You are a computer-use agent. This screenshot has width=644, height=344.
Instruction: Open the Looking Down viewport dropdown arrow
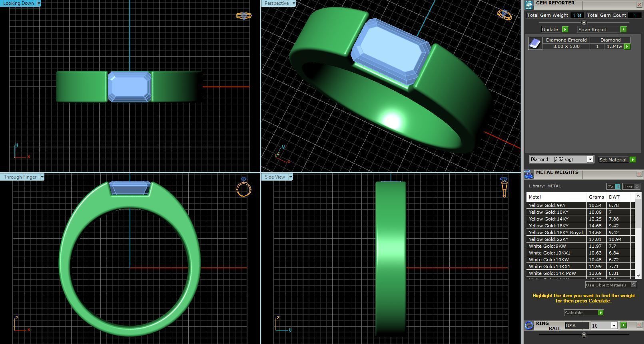click(x=39, y=3)
